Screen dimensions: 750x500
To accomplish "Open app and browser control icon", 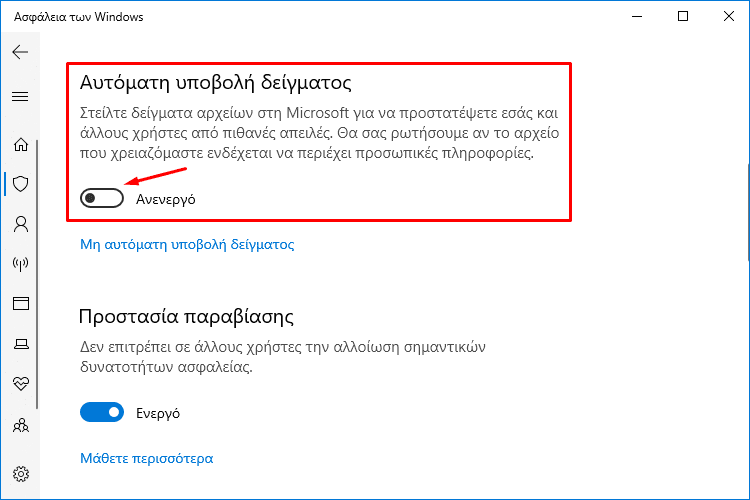I will 21,303.
